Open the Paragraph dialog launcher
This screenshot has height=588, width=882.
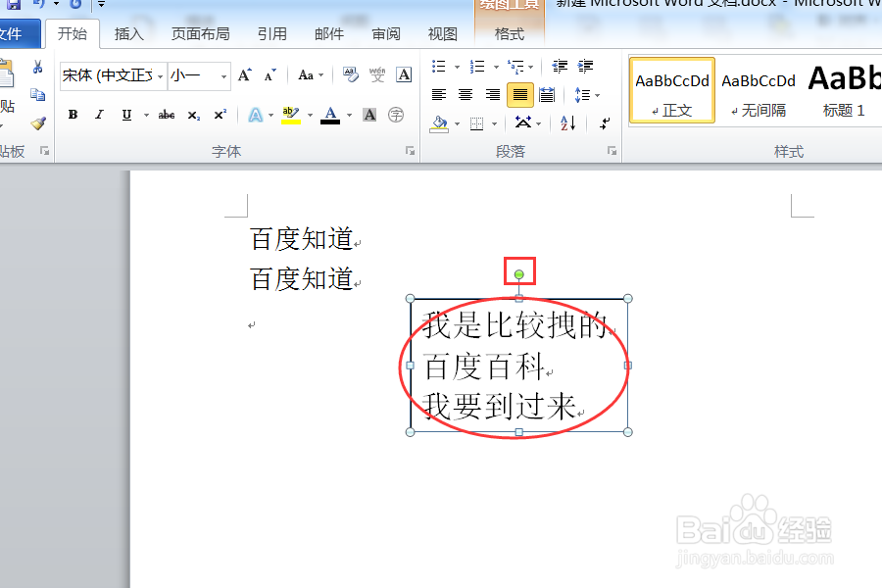point(612,151)
